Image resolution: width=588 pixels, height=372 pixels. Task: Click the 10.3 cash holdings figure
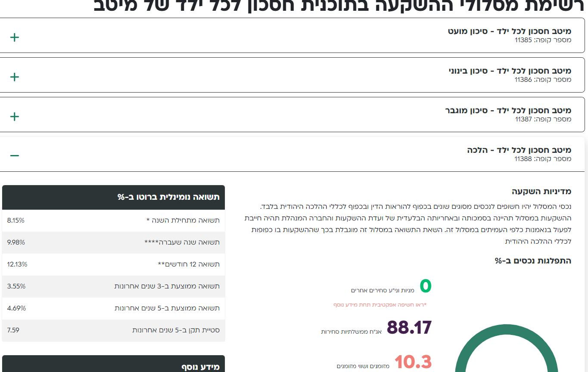click(x=413, y=362)
